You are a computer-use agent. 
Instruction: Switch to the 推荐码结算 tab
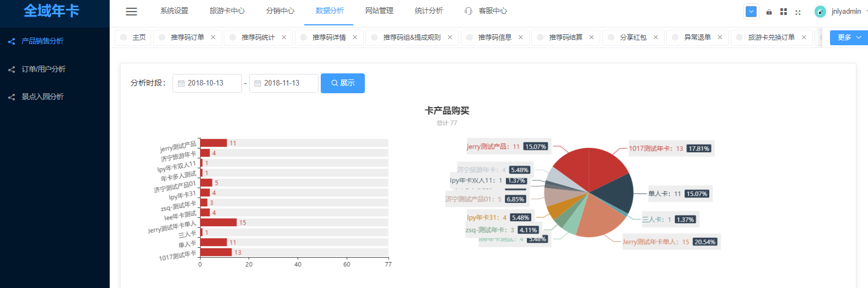[565, 38]
